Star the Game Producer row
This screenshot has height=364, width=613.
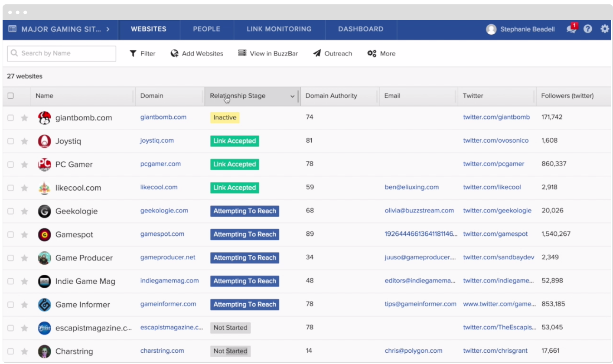25,258
